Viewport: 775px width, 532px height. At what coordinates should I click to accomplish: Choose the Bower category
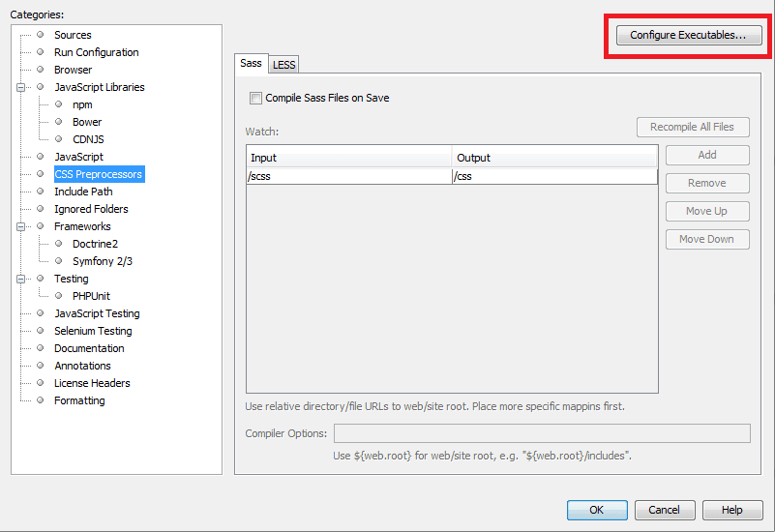tap(87, 122)
